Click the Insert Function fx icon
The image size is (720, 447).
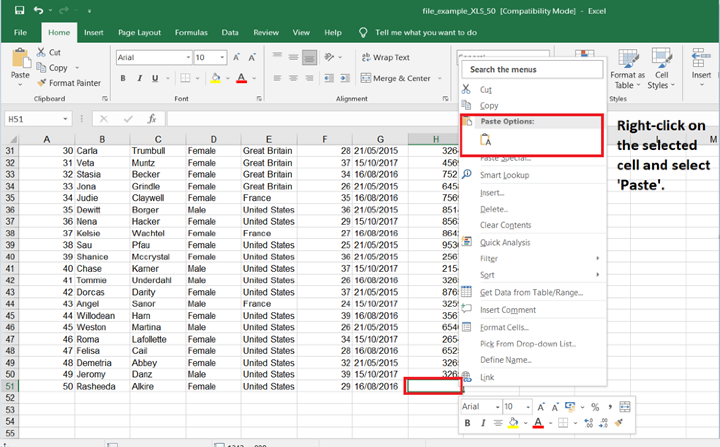pos(152,118)
